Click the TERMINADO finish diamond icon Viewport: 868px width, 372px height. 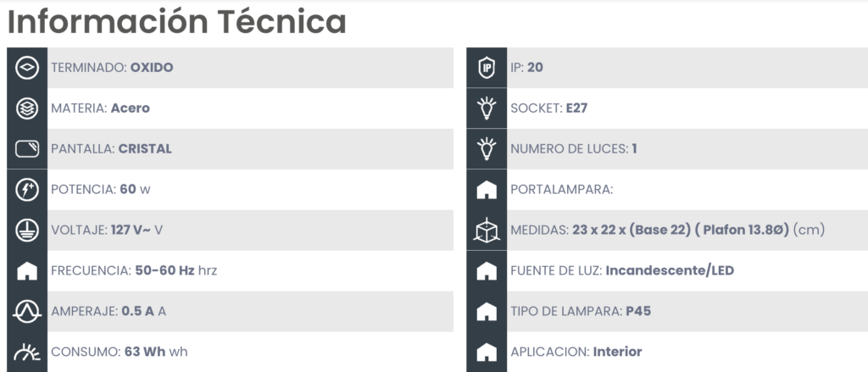tap(27, 68)
